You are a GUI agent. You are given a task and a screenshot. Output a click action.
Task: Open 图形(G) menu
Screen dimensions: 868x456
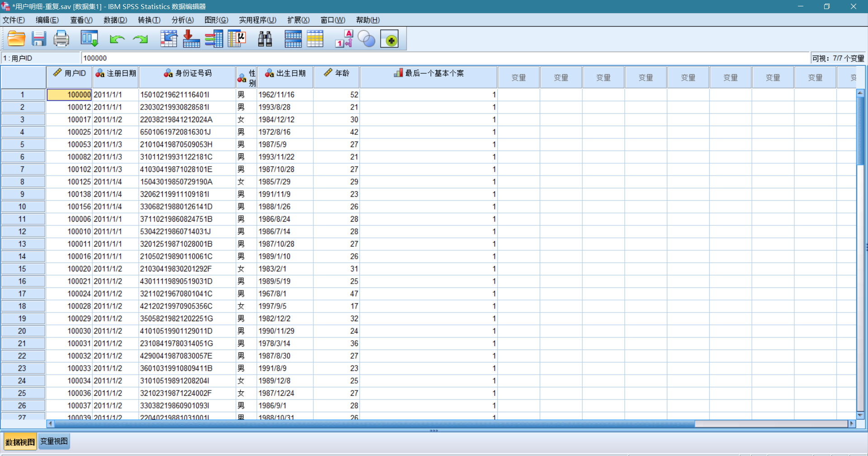(x=217, y=20)
